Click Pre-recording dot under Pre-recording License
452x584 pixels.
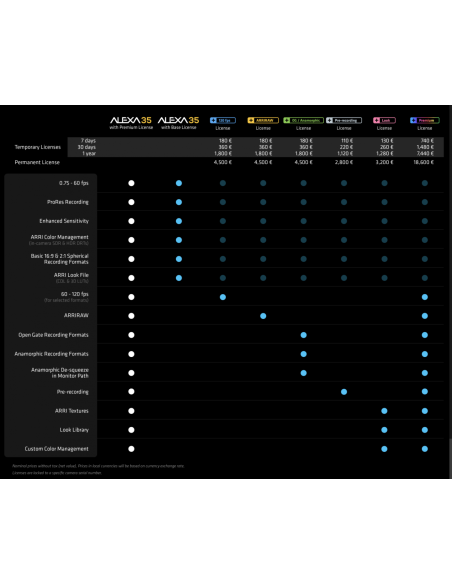pyautogui.click(x=344, y=392)
